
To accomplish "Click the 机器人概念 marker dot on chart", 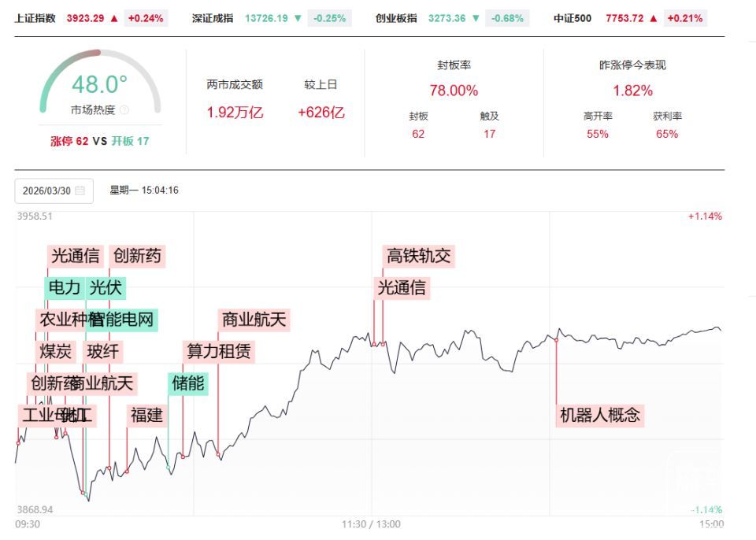I will click(557, 340).
